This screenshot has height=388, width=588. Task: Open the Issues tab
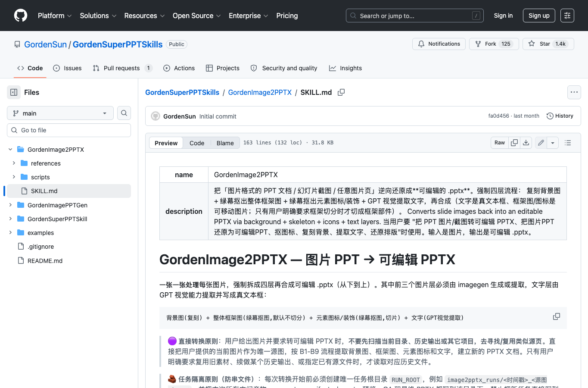click(x=67, y=68)
